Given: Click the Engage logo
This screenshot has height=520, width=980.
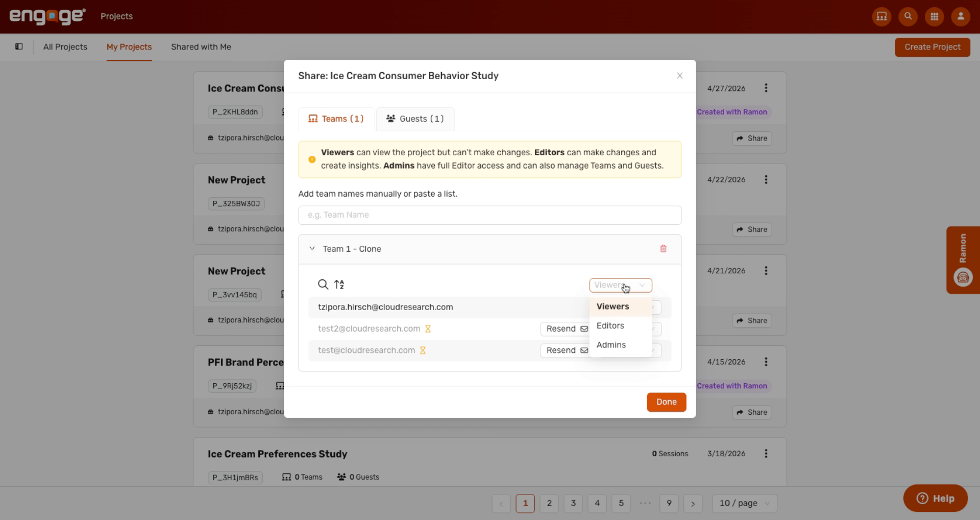Looking at the screenshot, I should [x=47, y=16].
